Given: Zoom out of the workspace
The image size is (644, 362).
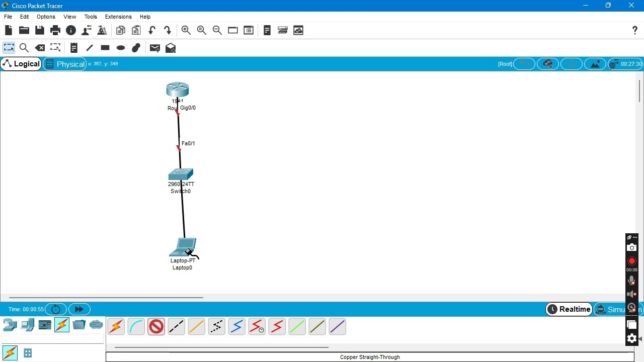Looking at the screenshot, I should tap(217, 30).
